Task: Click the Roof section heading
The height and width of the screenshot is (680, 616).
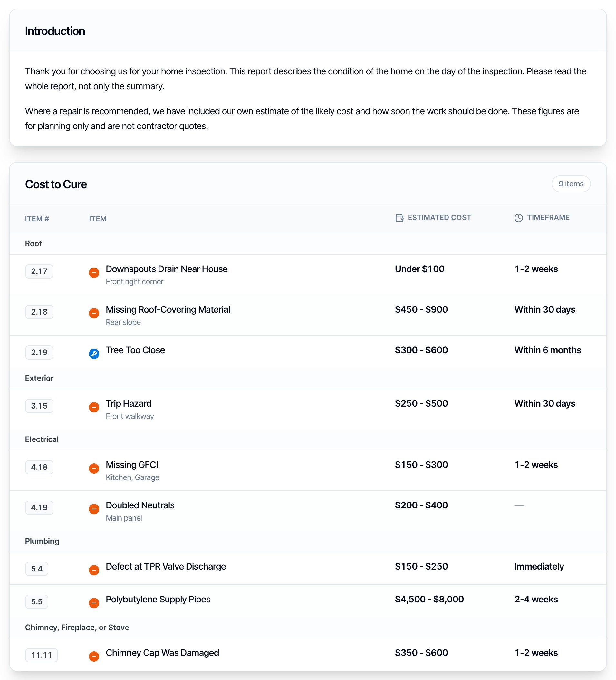Action: tap(34, 243)
